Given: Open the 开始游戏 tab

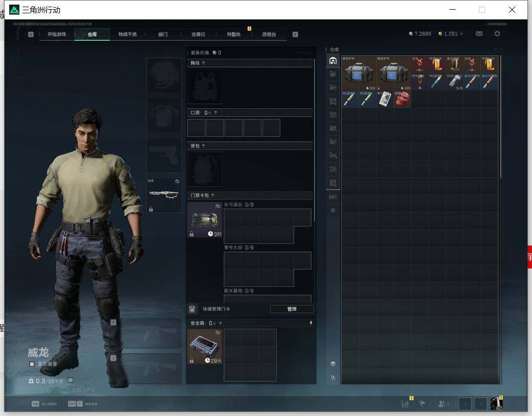Looking at the screenshot, I should pos(57,34).
